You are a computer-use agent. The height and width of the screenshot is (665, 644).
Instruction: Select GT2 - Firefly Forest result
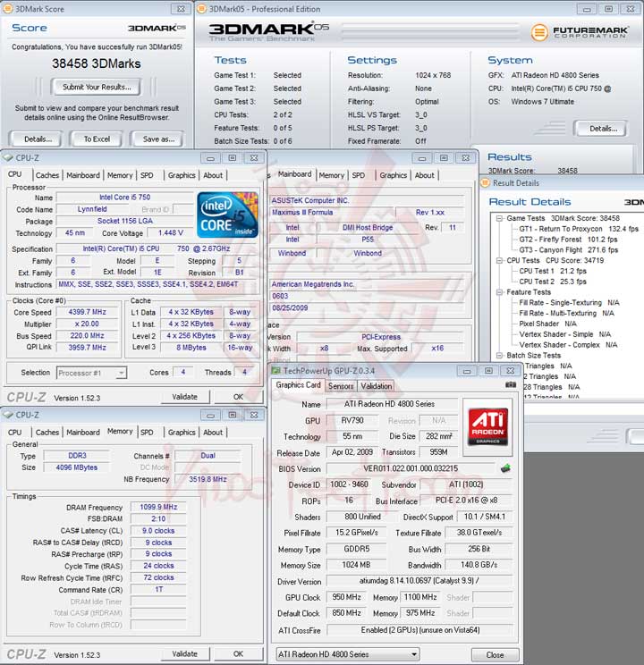coord(568,240)
